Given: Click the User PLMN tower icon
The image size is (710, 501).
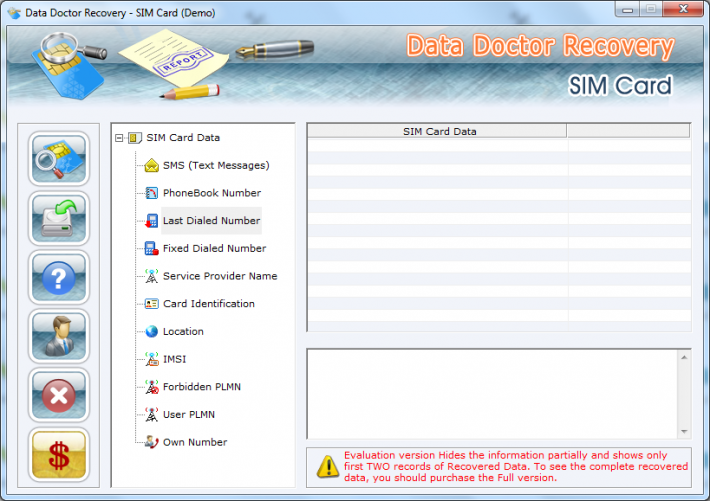Looking at the screenshot, I should tap(152, 414).
